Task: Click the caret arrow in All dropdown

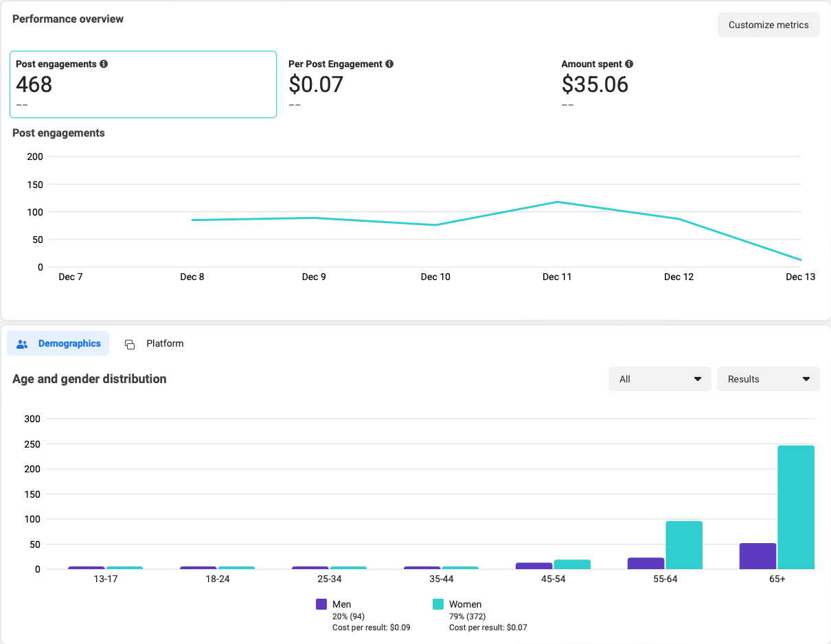Action: pyautogui.click(x=698, y=379)
